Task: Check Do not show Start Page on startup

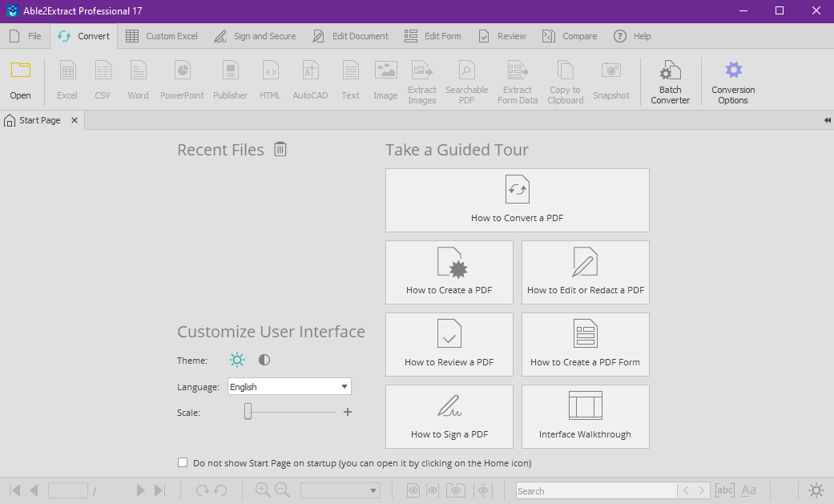Action: 183,462
